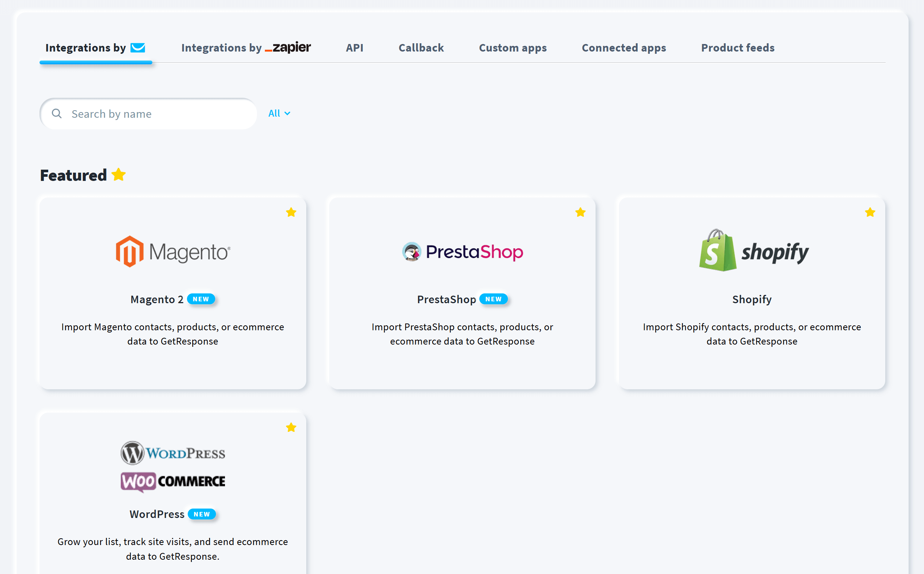
Task: Click NEW badge beside WordPress
Action: 202,514
